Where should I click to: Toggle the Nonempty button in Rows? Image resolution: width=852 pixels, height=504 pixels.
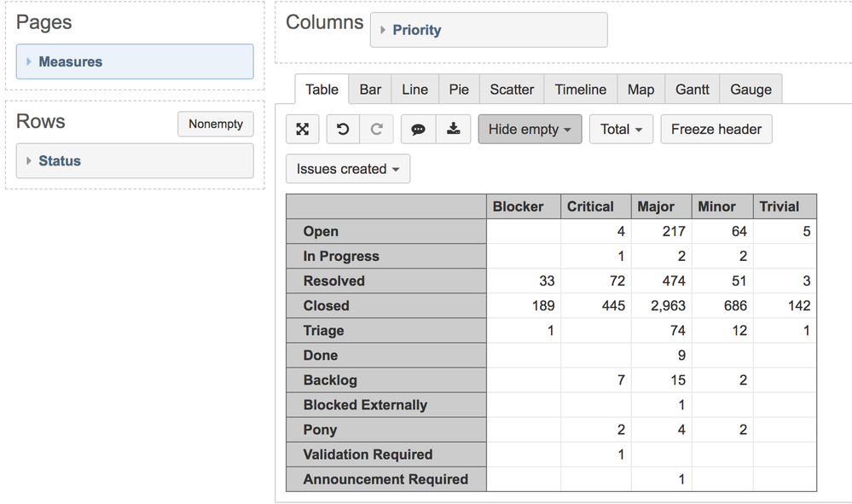[216, 124]
